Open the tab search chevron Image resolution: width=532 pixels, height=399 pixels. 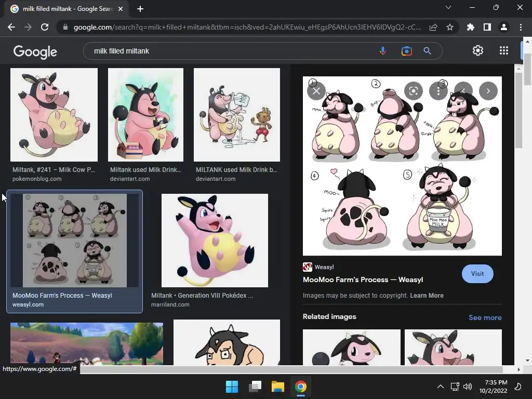pyautogui.click(x=448, y=7)
